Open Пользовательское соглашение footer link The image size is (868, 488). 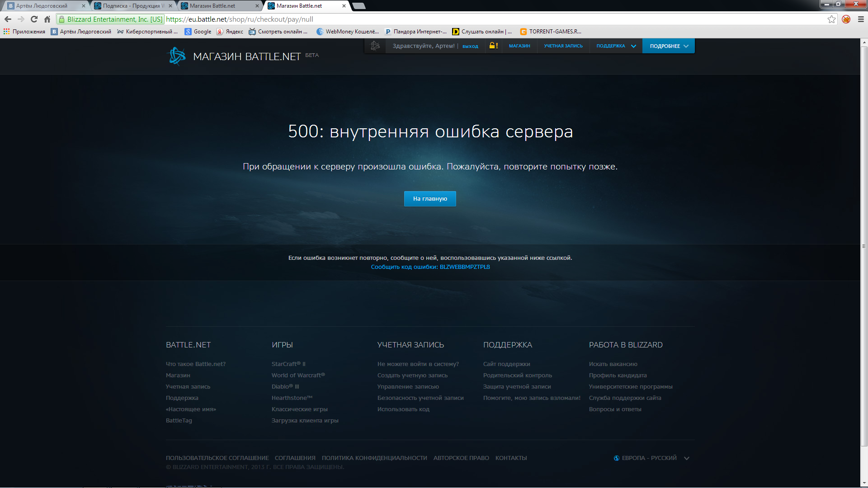(217, 458)
